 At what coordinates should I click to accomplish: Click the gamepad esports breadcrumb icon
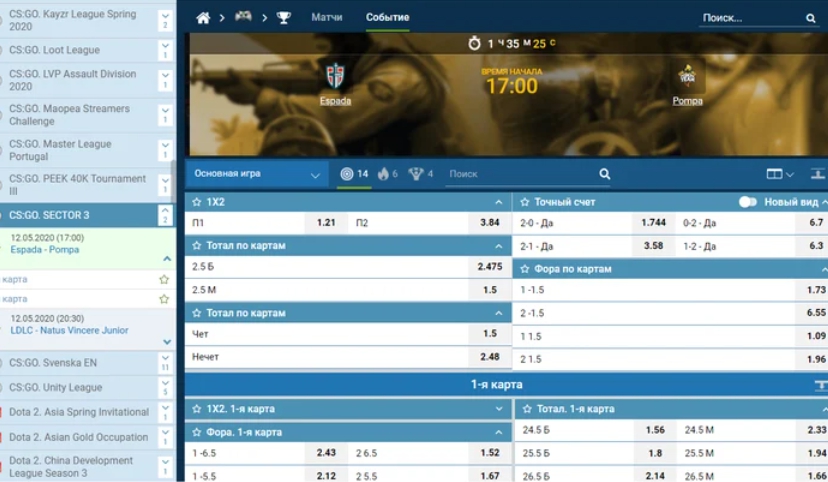(243, 17)
